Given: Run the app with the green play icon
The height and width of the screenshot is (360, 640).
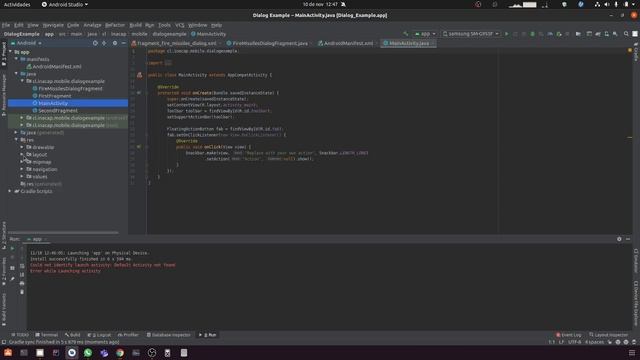Looking at the screenshot, I should (x=507, y=34).
